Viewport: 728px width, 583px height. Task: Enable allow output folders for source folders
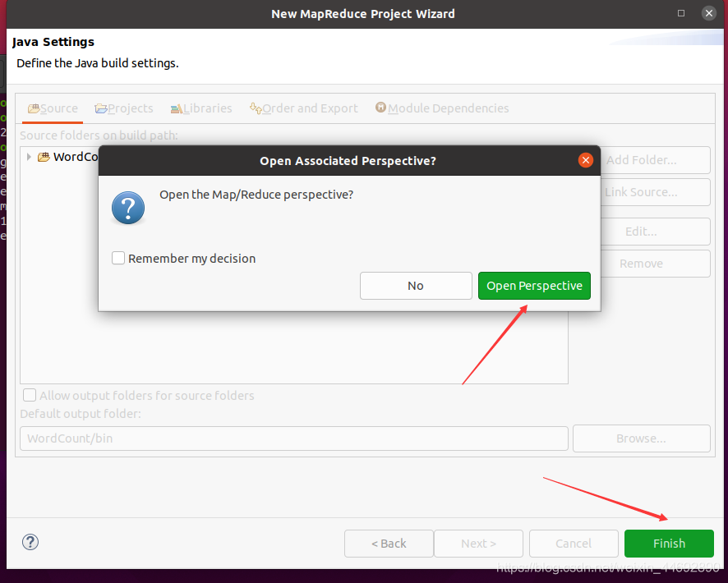pos(30,395)
